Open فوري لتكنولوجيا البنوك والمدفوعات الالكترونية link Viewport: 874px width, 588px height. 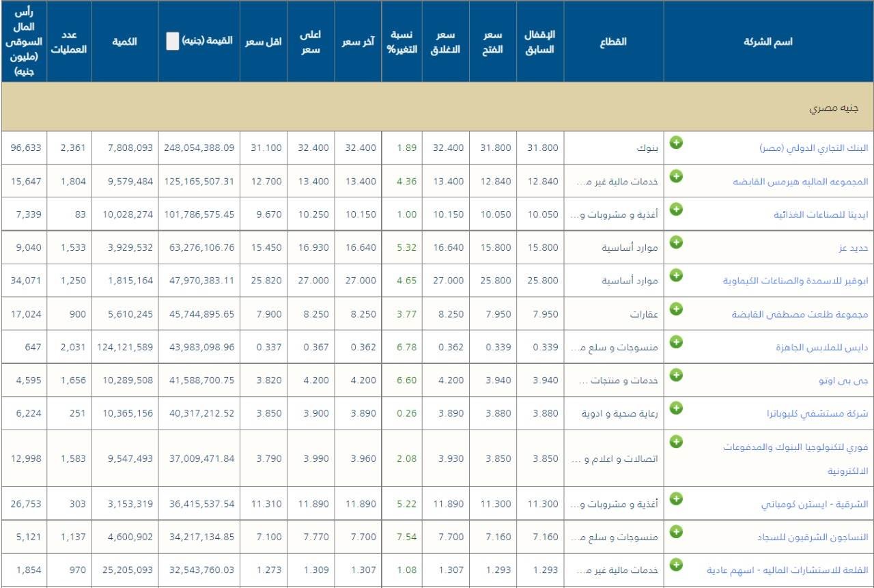(x=796, y=458)
